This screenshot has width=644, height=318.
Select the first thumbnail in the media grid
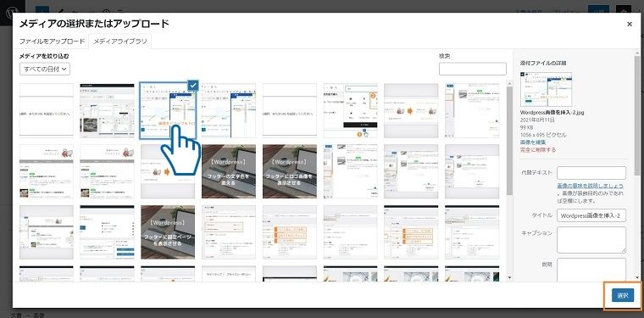tap(47, 110)
